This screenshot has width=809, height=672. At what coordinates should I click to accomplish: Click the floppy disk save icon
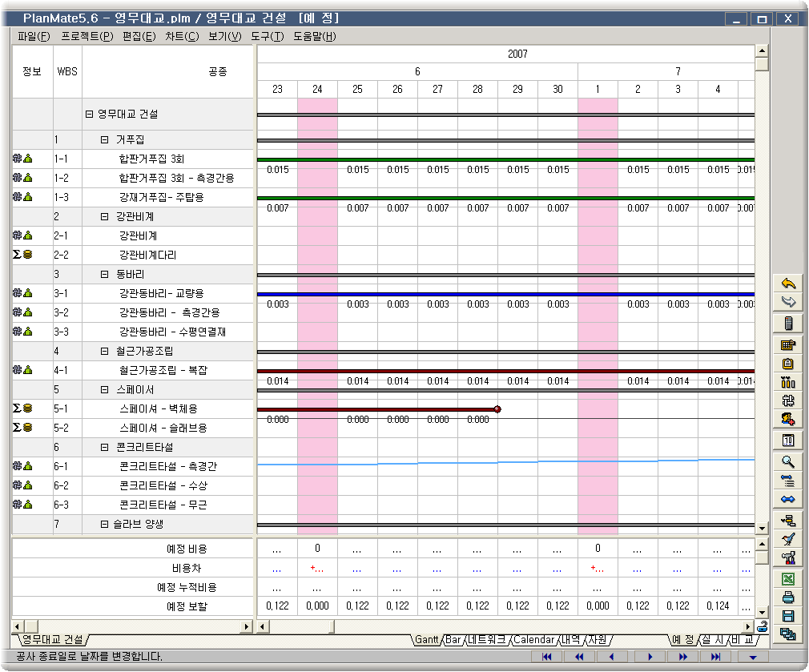tap(787, 616)
